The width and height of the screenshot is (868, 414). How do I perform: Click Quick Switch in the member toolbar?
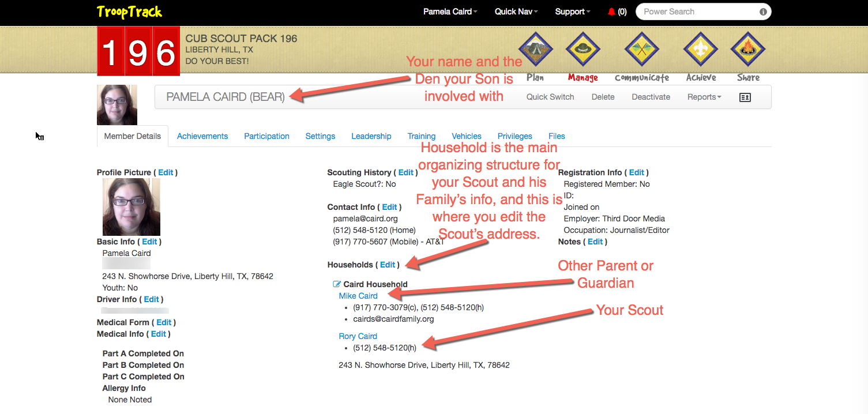550,97
